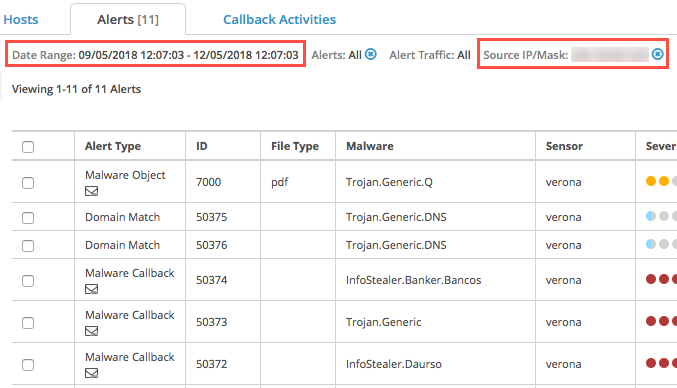Open envelope icon for alert 50374

click(x=92, y=289)
